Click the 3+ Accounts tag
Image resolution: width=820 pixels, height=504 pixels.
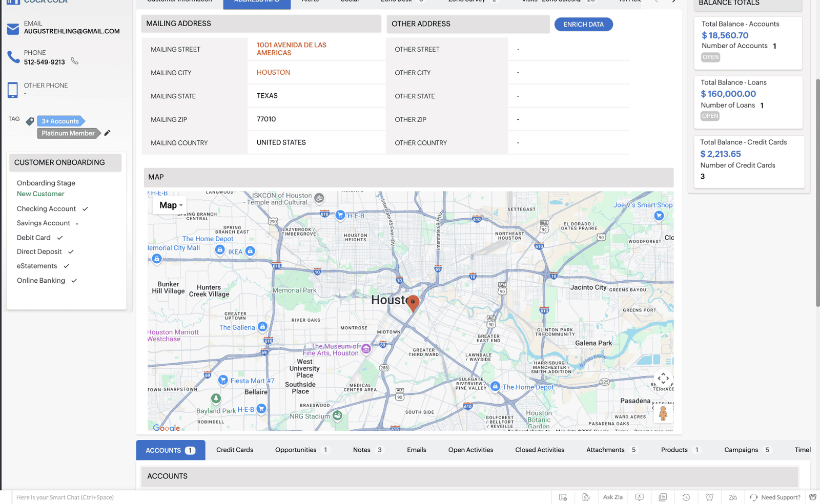pos(60,121)
